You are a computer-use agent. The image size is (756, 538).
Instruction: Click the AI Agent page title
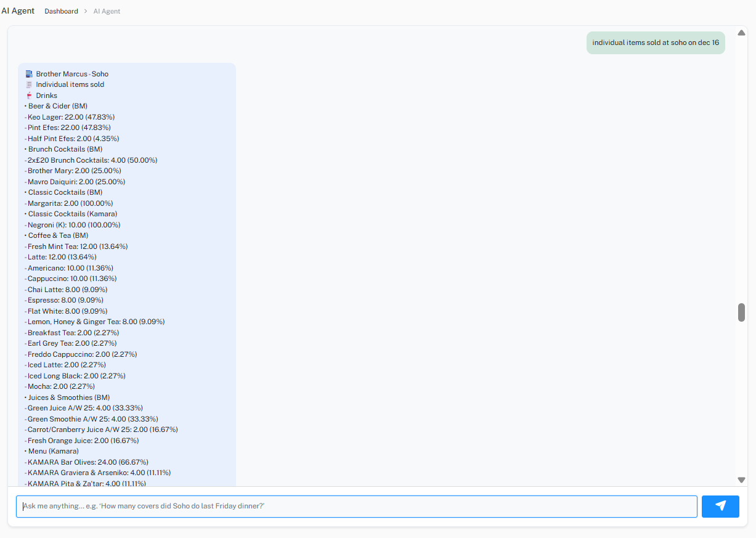click(18, 11)
